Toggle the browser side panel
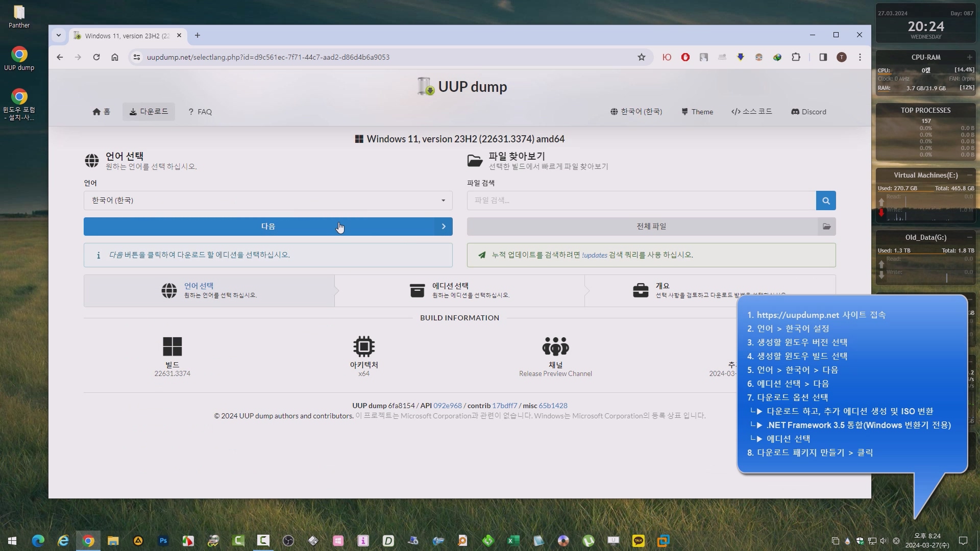The width and height of the screenshot is (980, 551). [x=823, y=57]
